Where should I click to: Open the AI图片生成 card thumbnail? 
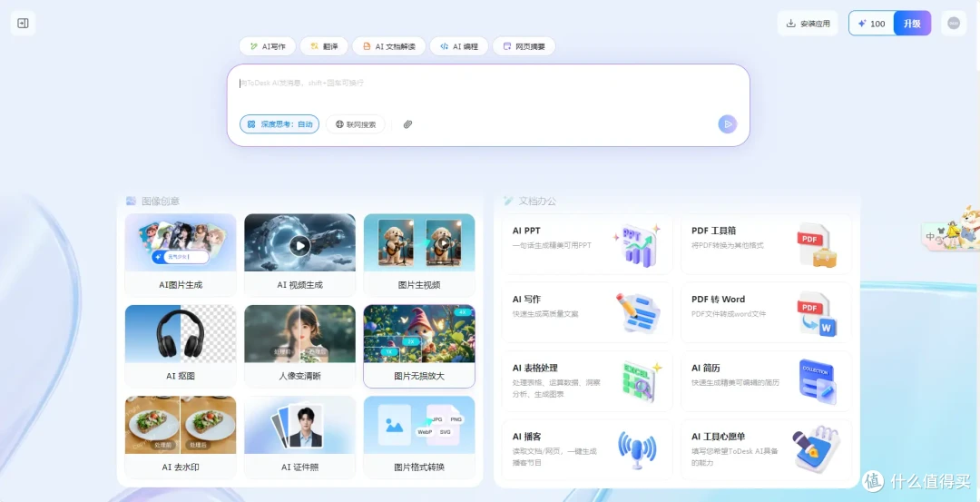coord(181,242)
